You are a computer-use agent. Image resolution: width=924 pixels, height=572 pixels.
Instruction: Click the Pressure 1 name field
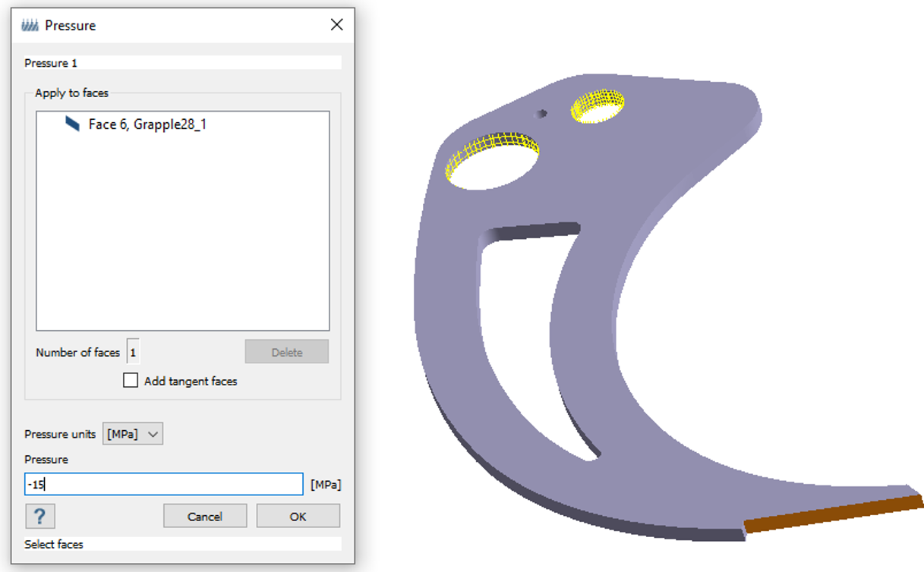coord(182,63)
